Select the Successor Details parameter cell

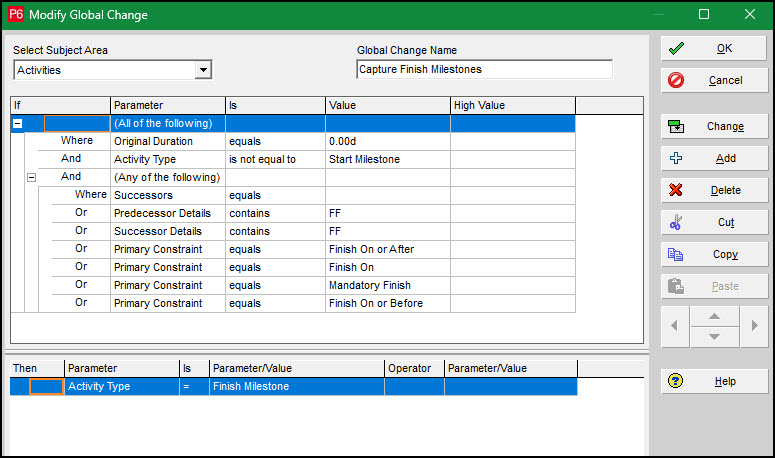pos(168,231)
